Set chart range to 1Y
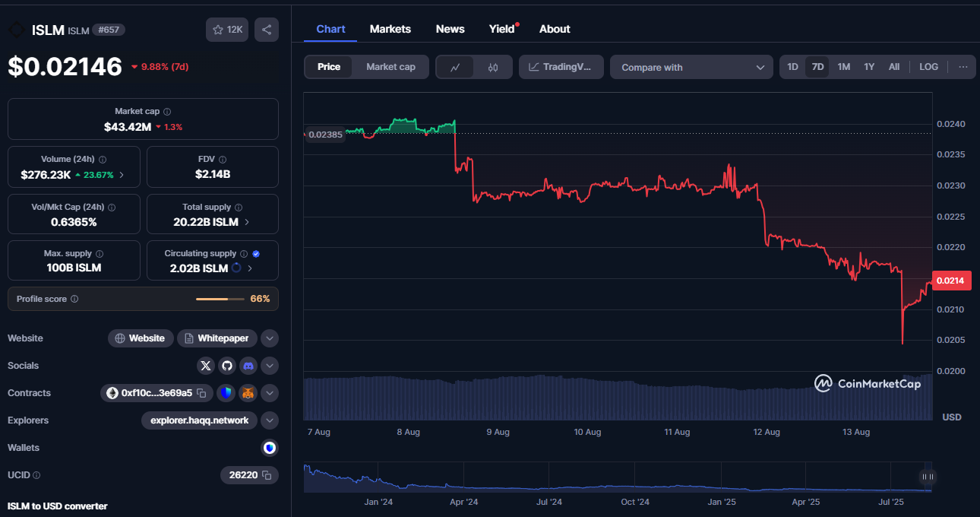This screenshot has height=517, width=980. click(x=869, y=67)
